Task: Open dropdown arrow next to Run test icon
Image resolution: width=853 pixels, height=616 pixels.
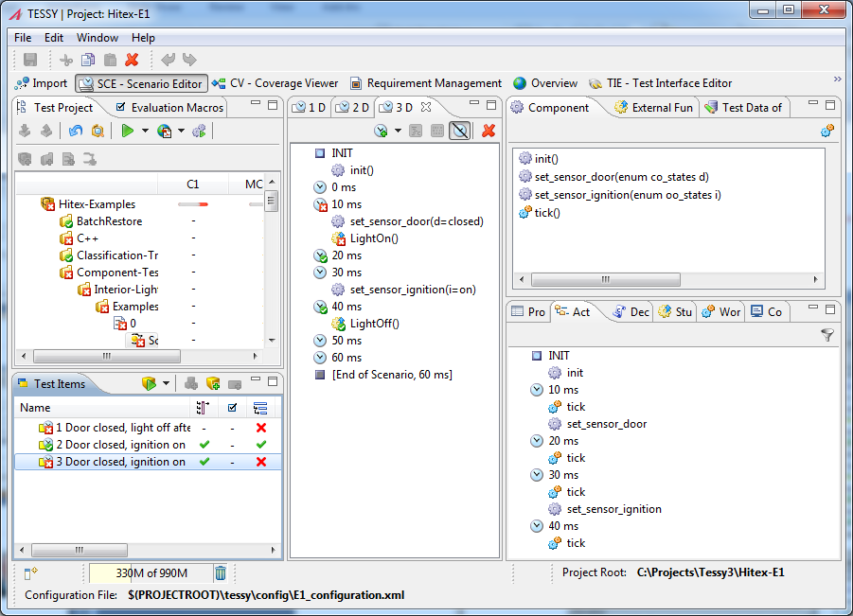Action: pyautogui.click(x=145, y=131)
